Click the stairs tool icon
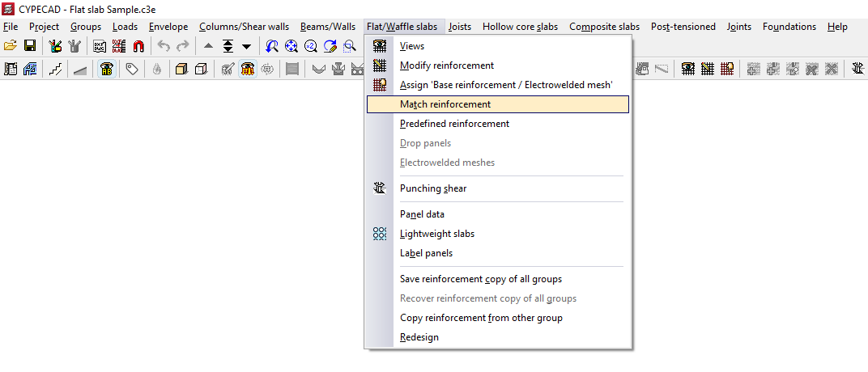 tap(55, 69)
